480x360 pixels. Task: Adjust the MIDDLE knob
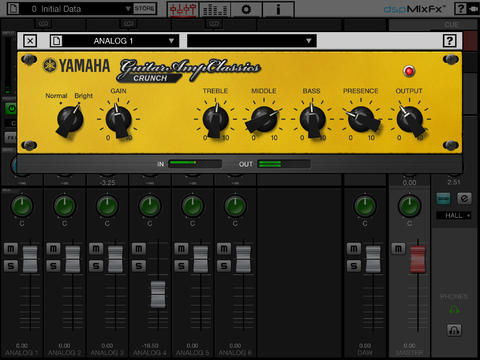[x=263, y=120]
